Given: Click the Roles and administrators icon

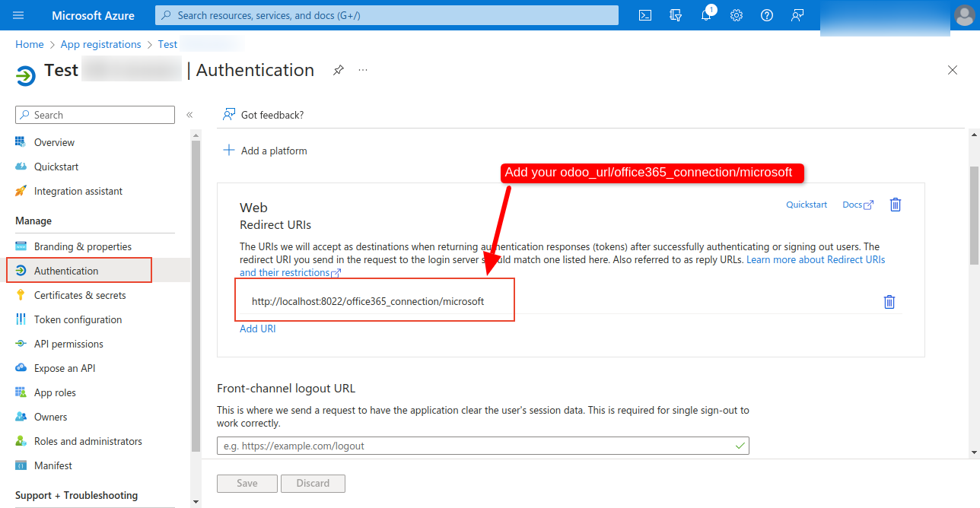Looking at the screenshot, I should pyautogui.click(x=21, y=441).
